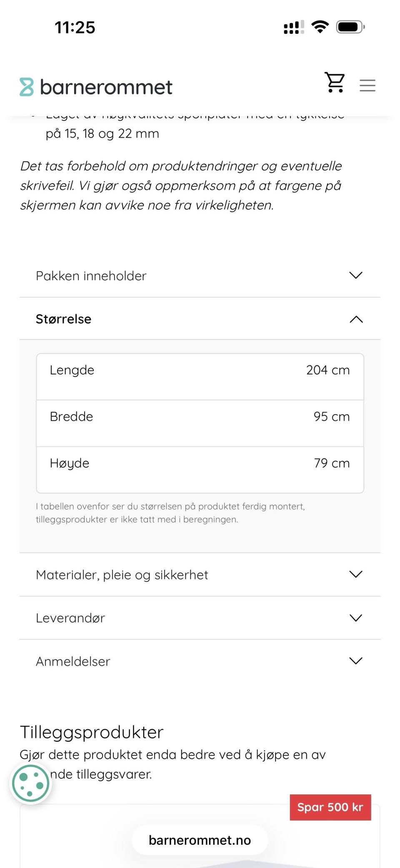Open the cookie settings icon
The height and width of the screenshot is (868, 400).
31,783
